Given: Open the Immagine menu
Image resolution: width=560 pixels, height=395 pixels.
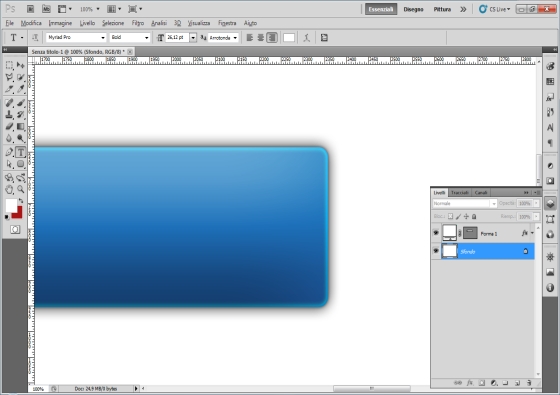Looking at the screenshot, I should pos(60,23).
